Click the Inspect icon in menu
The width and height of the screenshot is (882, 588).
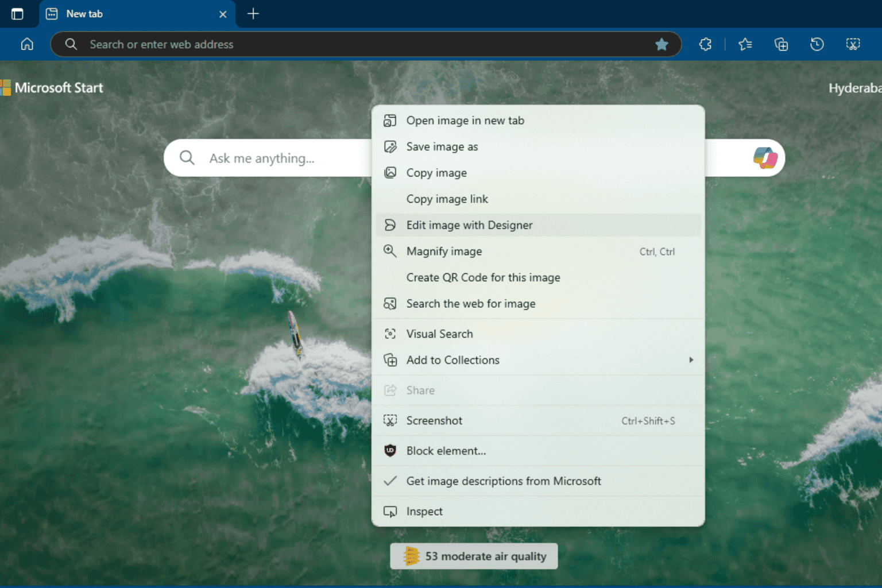click(x=390, y=512)
